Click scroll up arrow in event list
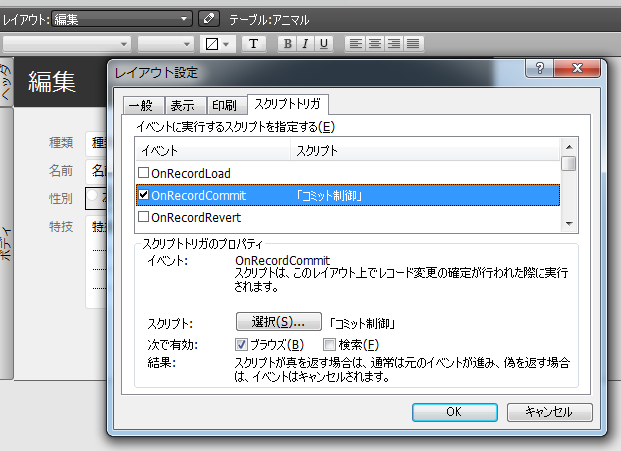Viewport: 621px width, 451px height. click(569, 147)
